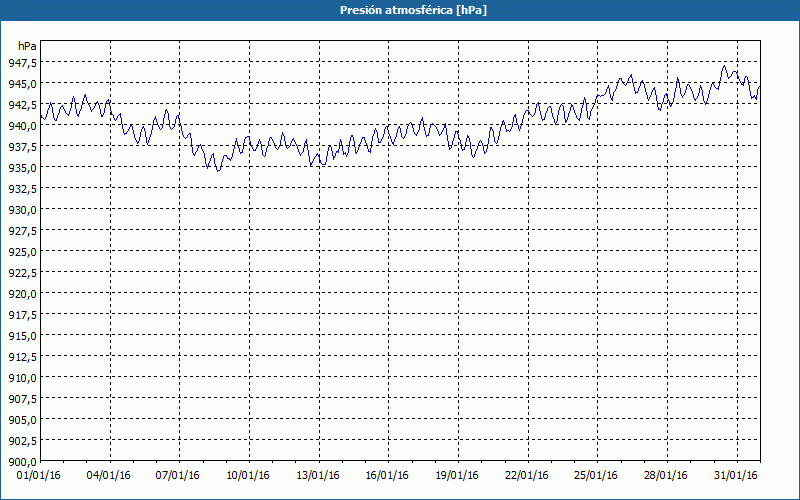Select the 902,5 y-axis label

click(22, 440)
